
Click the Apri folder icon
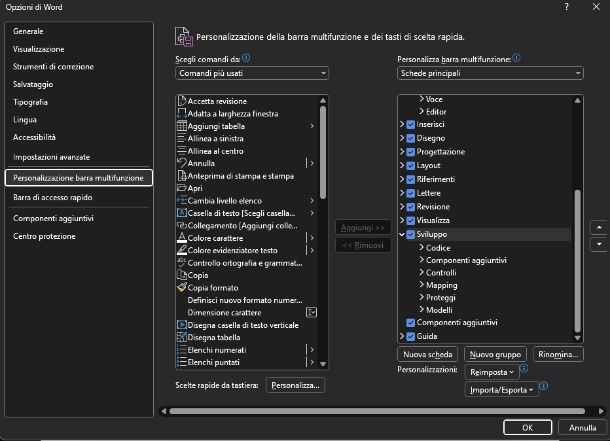click(x=182, y=188)
